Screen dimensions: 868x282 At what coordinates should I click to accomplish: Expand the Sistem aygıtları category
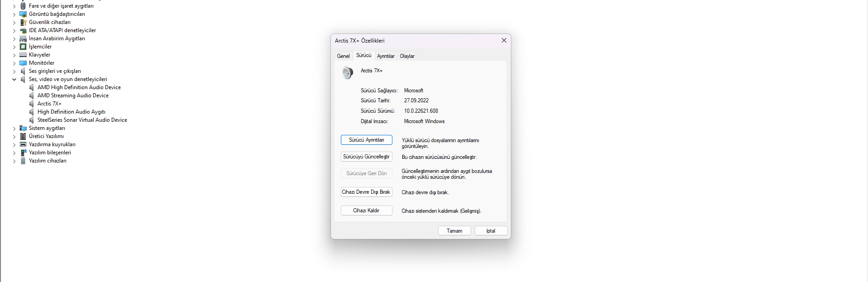pos(14,129)
